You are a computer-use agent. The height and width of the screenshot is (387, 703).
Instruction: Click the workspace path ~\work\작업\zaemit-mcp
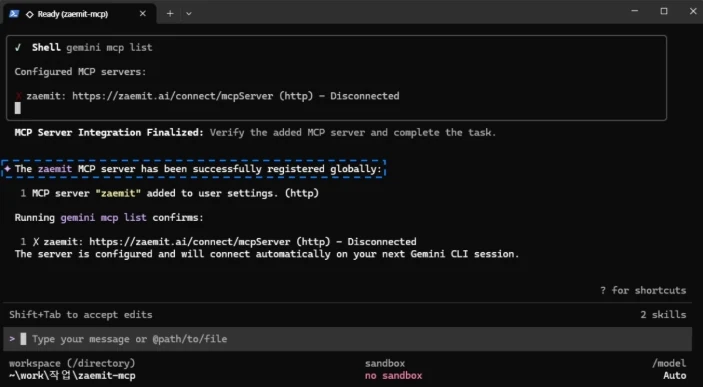click(72, 376)
